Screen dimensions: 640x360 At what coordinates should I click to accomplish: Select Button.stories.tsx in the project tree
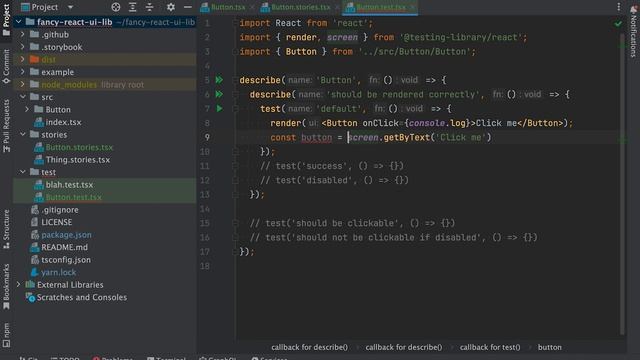(x=79, y=147)
